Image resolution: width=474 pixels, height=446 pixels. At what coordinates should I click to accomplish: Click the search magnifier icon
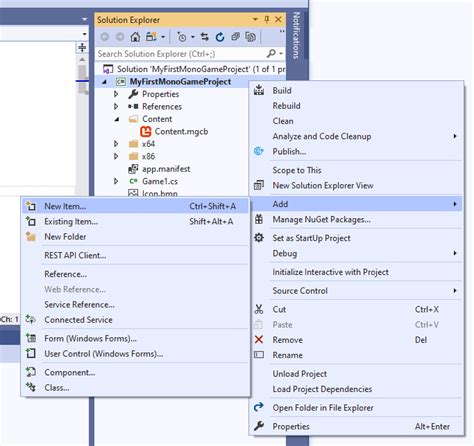[271, 53]
